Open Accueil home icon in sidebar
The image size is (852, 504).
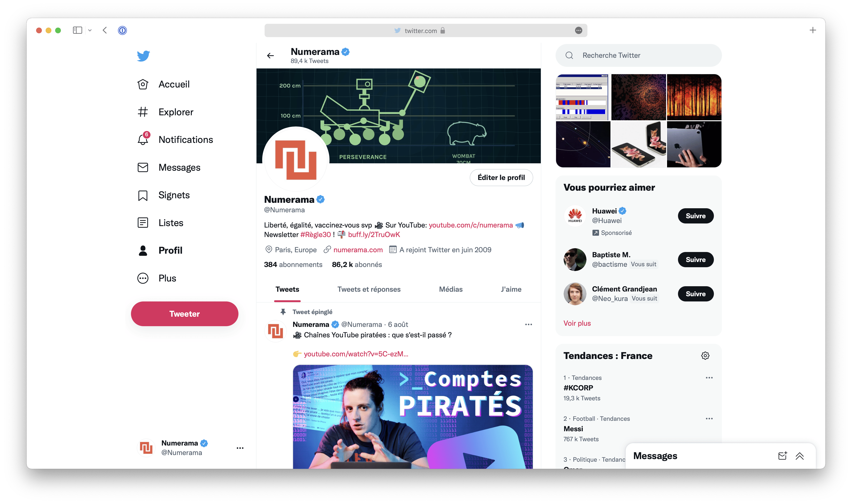143,84
